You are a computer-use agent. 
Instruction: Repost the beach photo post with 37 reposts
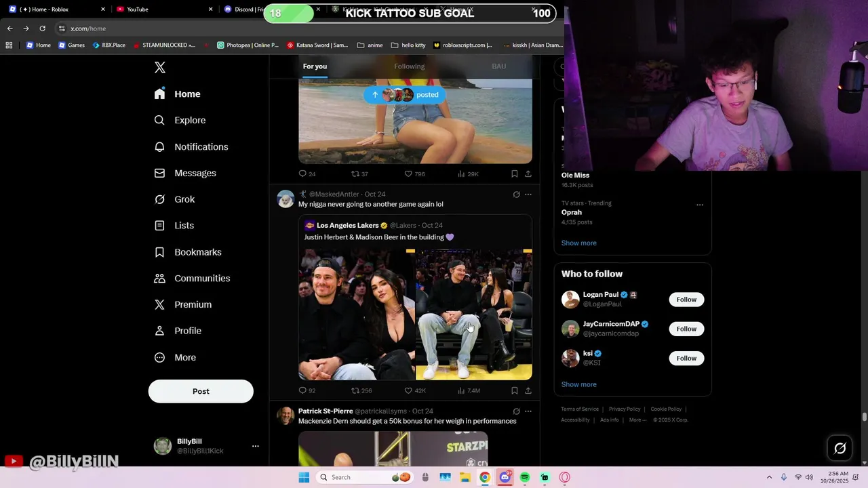359,174
